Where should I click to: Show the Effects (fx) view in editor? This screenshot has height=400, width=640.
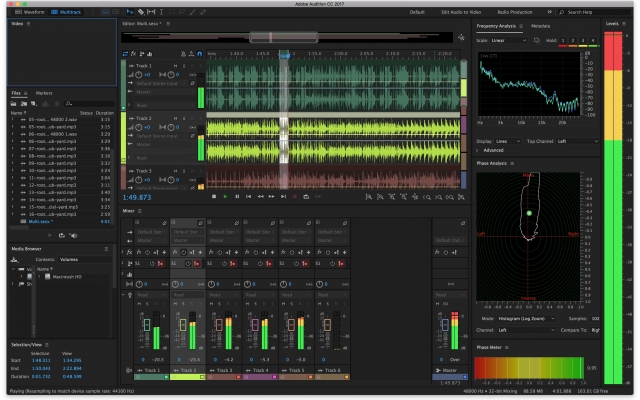pyautogui.click(x=133, y=54)
